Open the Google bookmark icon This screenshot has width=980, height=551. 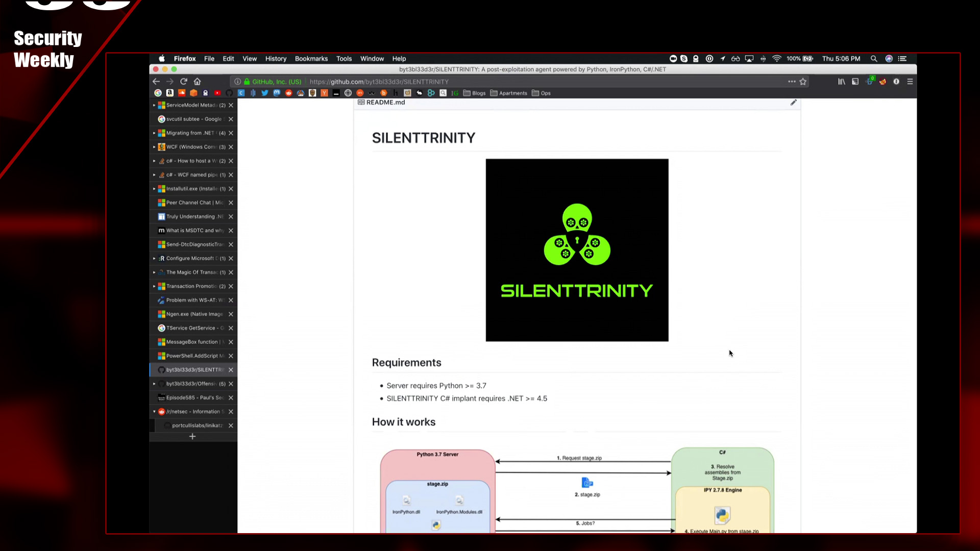(158, 93)
